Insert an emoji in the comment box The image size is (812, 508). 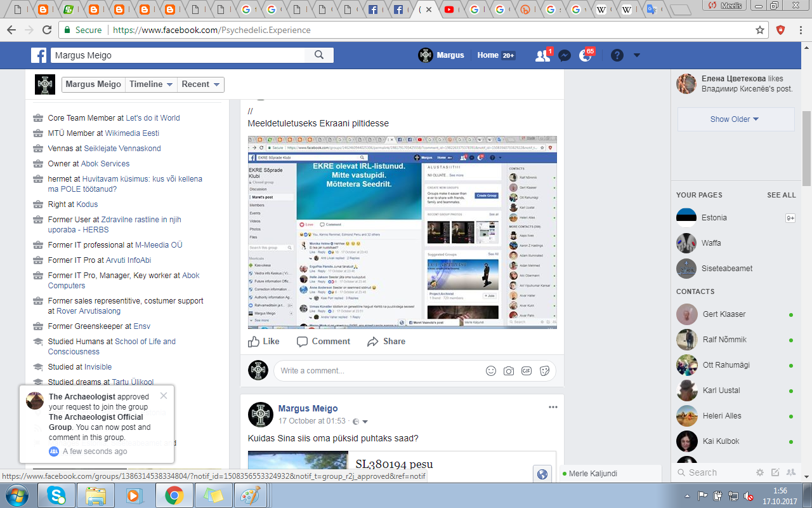coord(490,371)
